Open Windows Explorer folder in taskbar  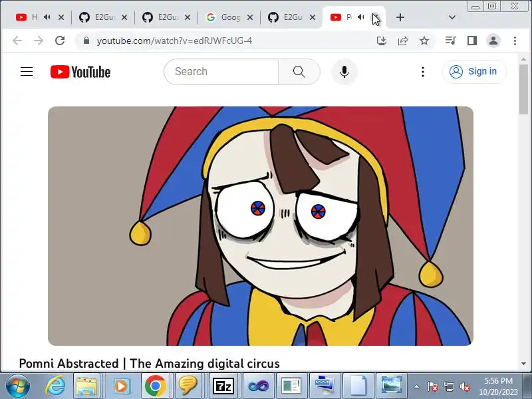point(87,386)
